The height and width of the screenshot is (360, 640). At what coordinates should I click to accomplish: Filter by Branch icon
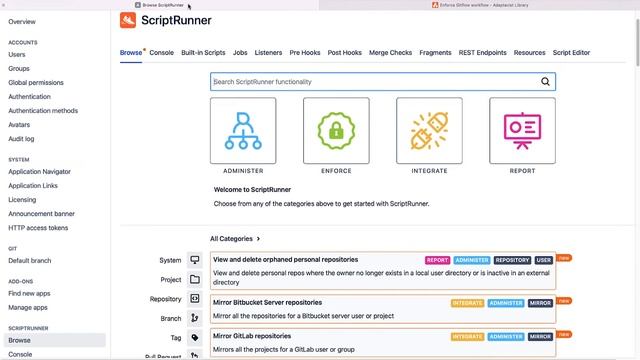195,318
